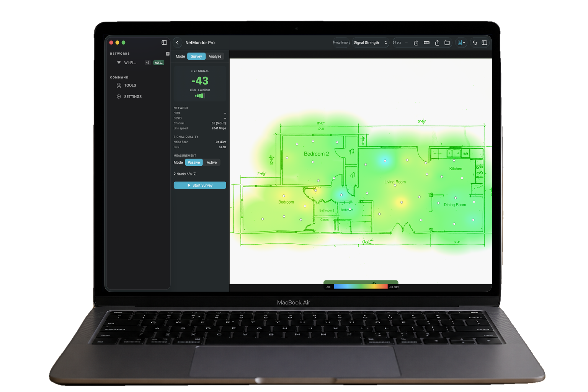The image size is (588, 392).
Task: Click the Dining Room label
Action: point(455,205)
